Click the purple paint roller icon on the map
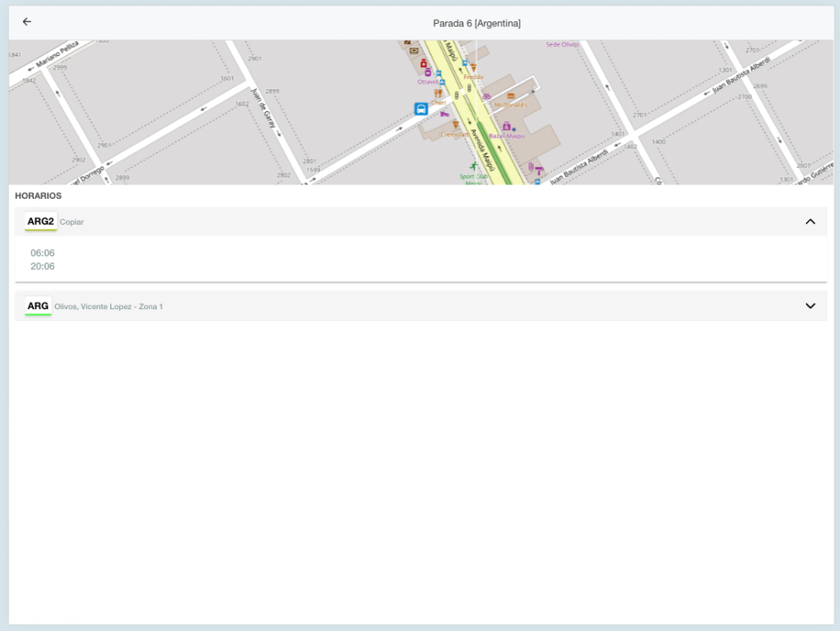Screen dimensions: 840x631 click(x=539, y=171)
